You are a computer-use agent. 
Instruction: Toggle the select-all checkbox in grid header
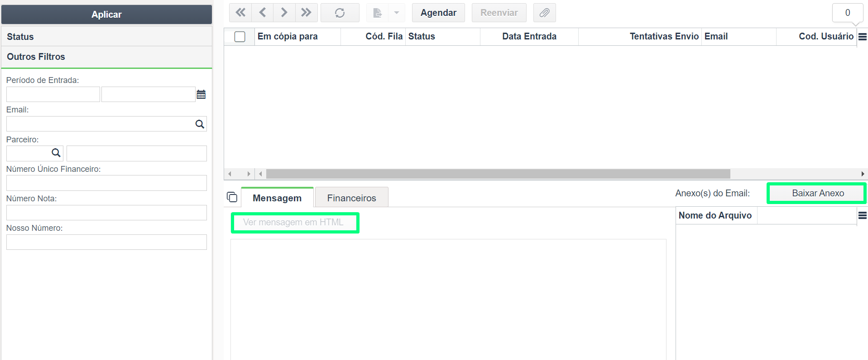point(240,37)
